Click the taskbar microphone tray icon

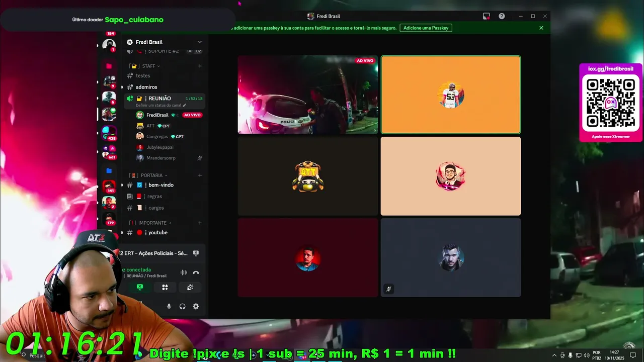(x=570, y=355)
